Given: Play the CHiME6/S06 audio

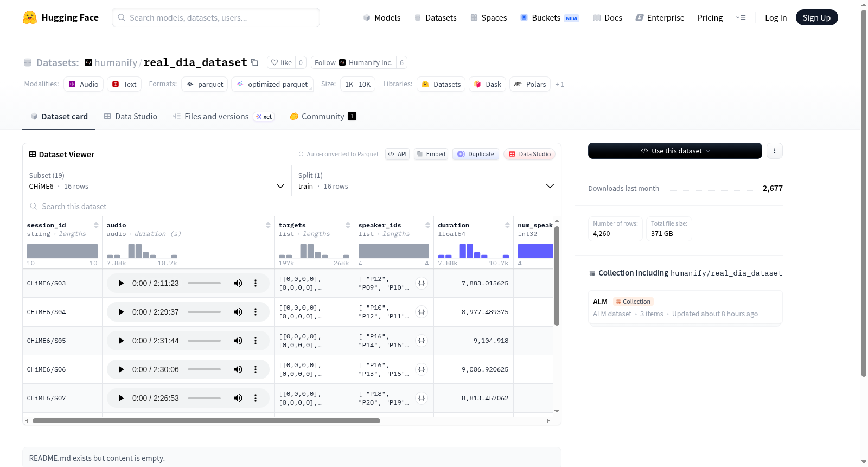Looking at the screenshot, I should tap(122, 369).
